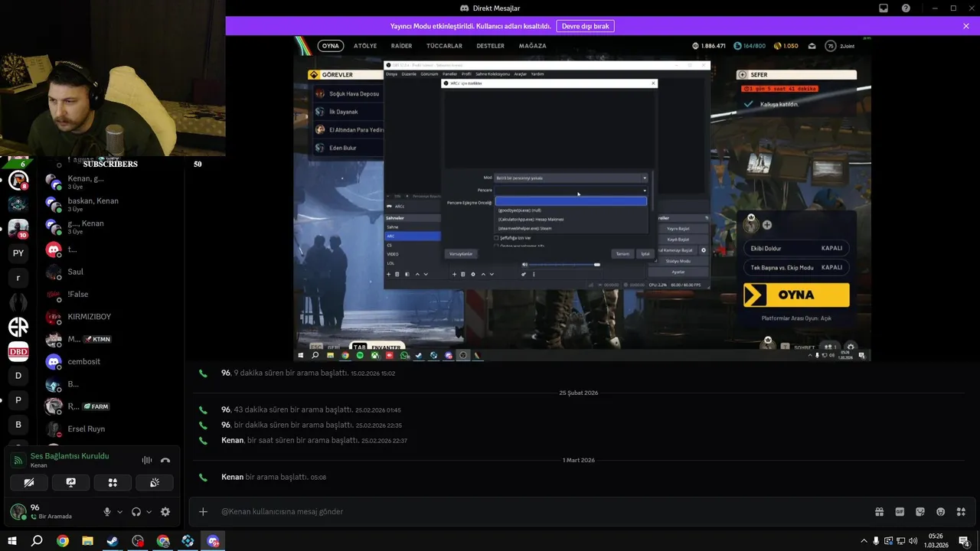Open the DBD server icon
Viewport: 980px width, 551px height.
(x=18, y=351)
